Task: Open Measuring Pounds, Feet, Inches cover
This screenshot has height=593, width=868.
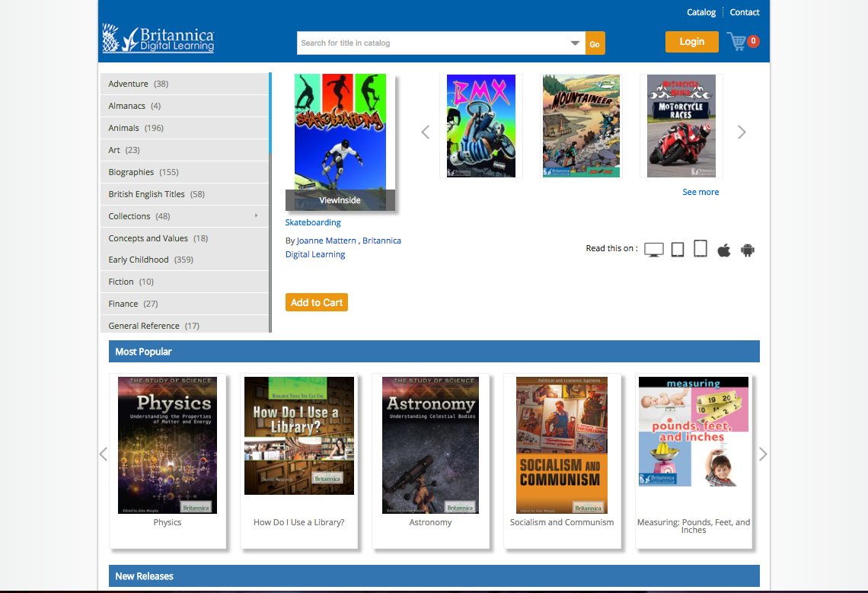Action: [x=694, y=432]
